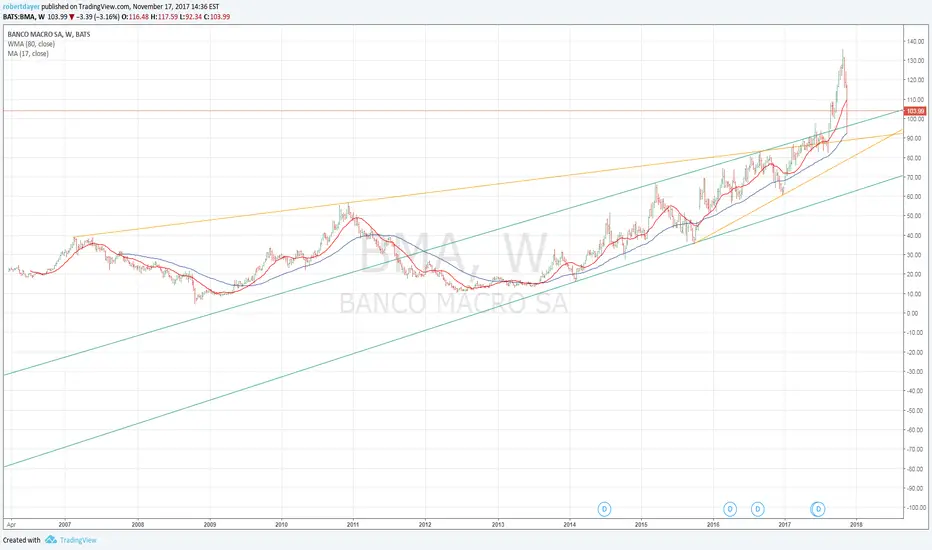Viewport: 932px width, 550px height.
Task: Click the -3.39 (-3.16%) change text
Action: coord(97,17)
